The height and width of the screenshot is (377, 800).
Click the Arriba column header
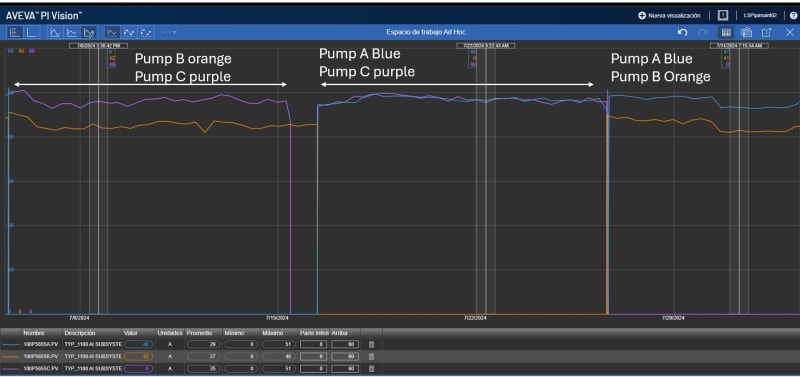(x=339, y=333)
